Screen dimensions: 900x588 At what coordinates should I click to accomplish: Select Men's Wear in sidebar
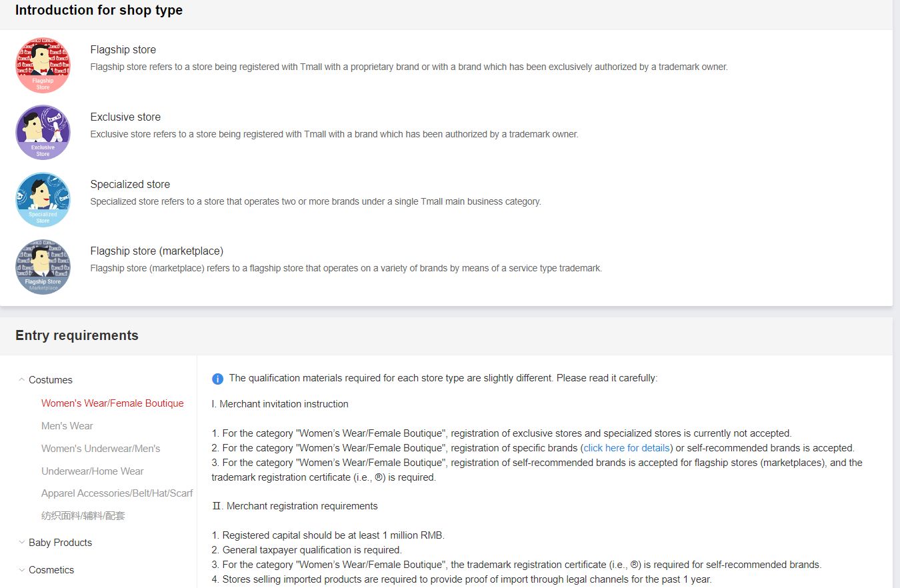[x=67, y=426]
